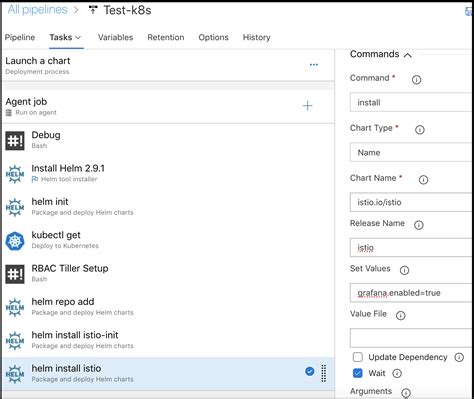Viewport: 474px width, 399px height.
Task: Open the Options tab
Action: [213, 37]
